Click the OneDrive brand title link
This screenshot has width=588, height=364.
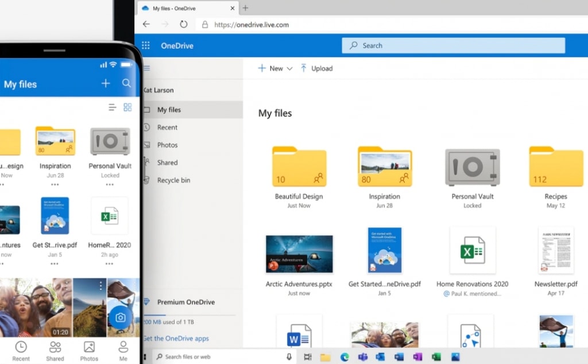click(177, 45)
